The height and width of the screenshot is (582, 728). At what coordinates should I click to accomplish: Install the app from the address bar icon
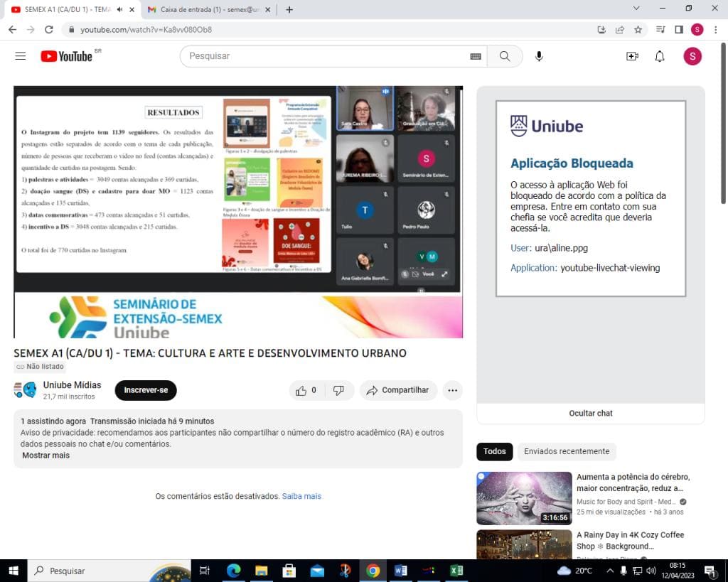click(x=601, y=30)
